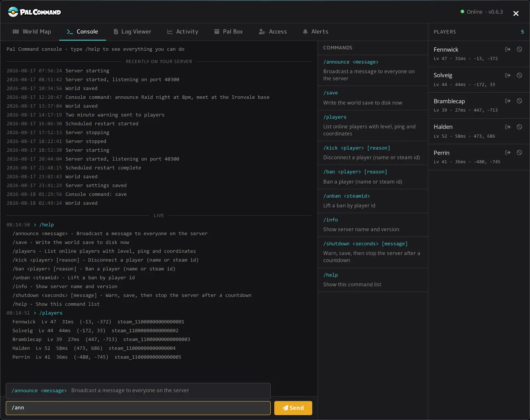Select the /shutdown command in Commands list

(x=373, y=252)
